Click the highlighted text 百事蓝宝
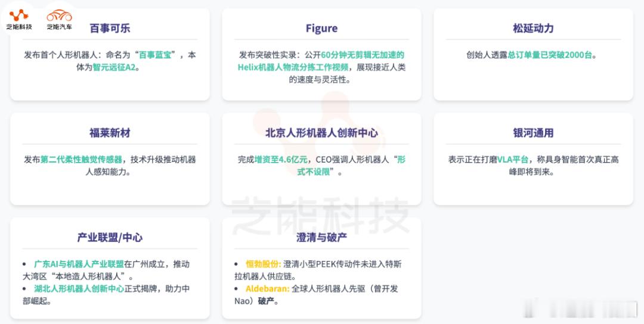 (155, 55)
